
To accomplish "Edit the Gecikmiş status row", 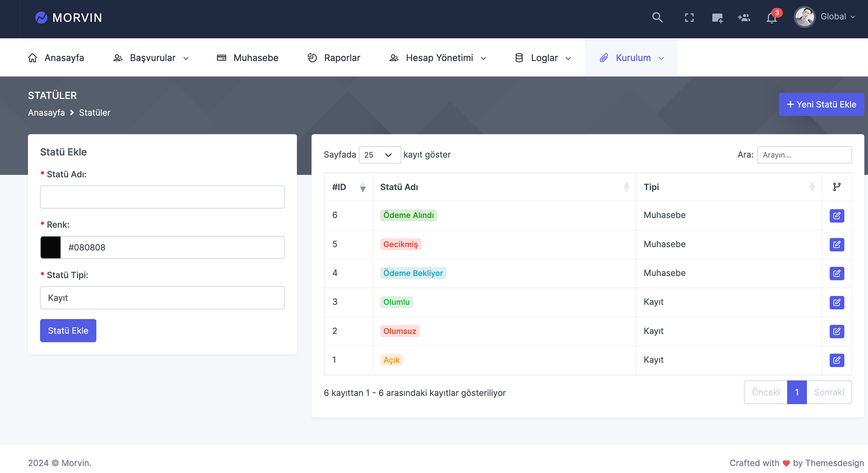I will pos(837,244).
